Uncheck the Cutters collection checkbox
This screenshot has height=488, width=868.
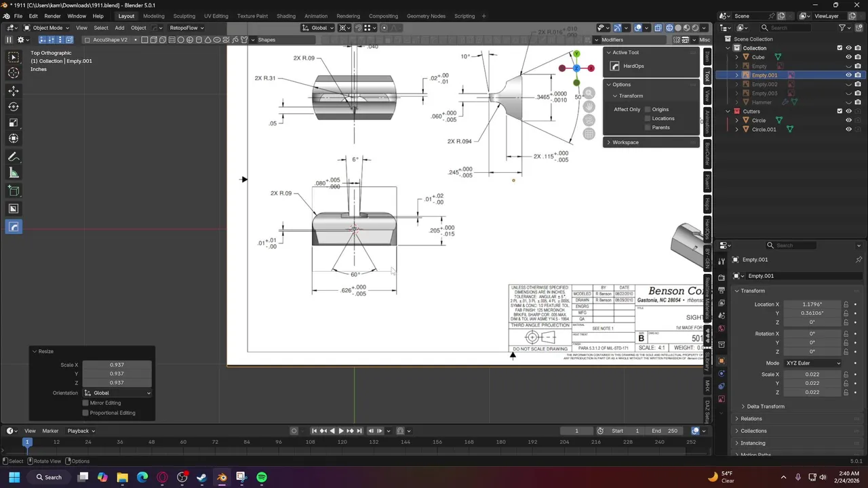pos(840,111)
